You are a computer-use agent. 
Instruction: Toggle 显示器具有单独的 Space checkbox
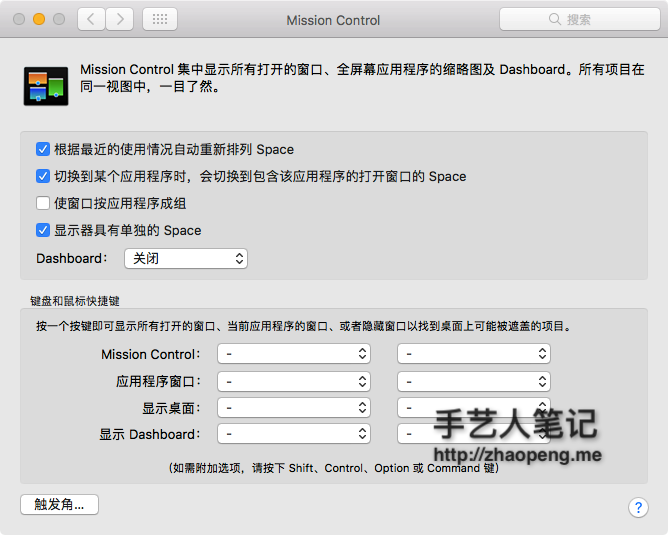coord(43,230)
